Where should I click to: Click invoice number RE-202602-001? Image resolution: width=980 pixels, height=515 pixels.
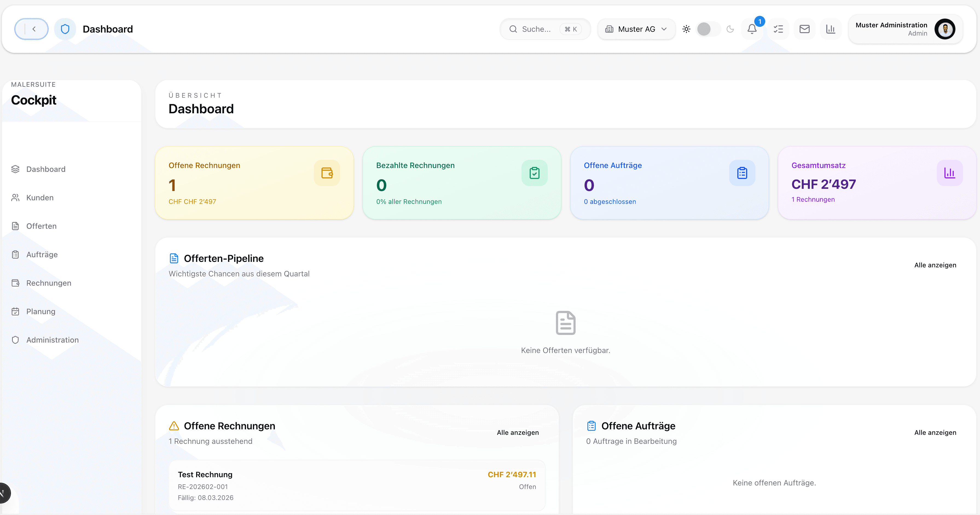203,487
